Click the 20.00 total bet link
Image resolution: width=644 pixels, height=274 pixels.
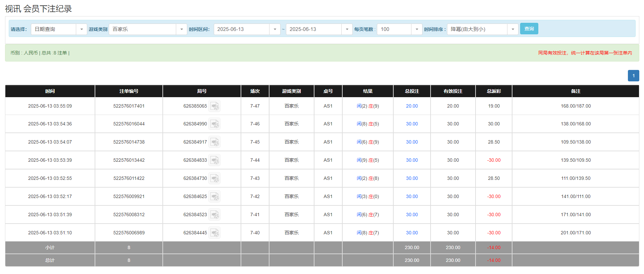click(x=412, y=106)
